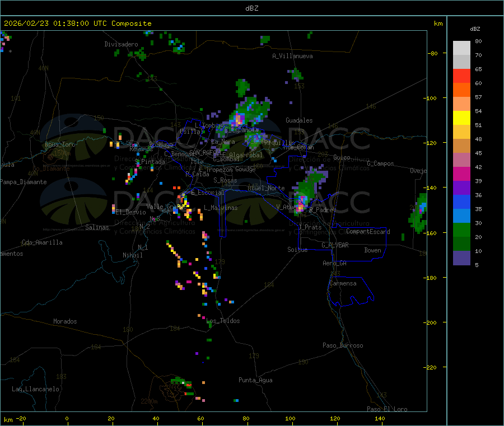Click the A_Villanueva place label
Screen dimensions: 504x426
[292, 56]
